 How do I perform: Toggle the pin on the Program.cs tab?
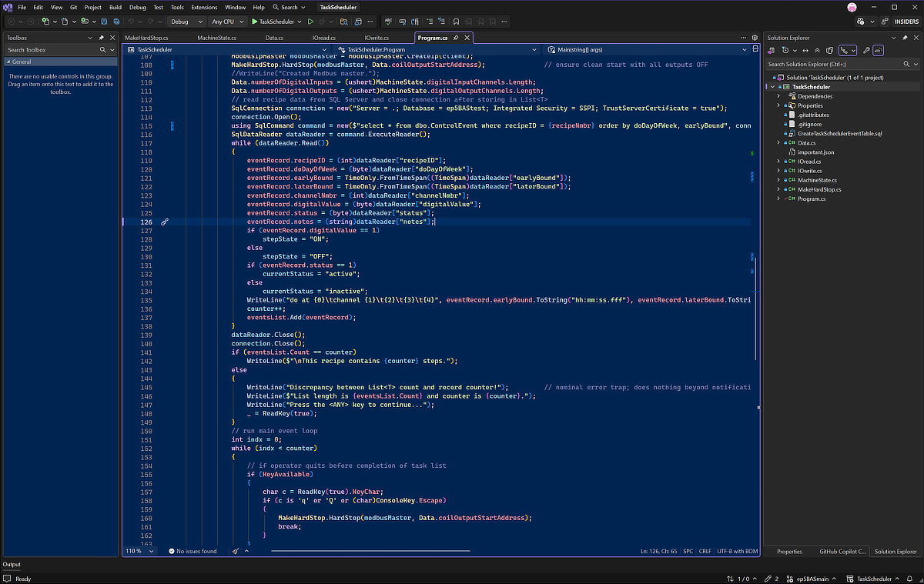(456, 37)
